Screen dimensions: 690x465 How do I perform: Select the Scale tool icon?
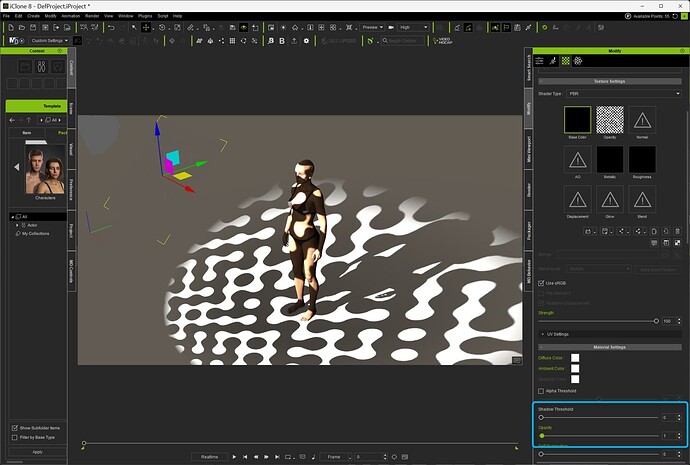[177, 27]
